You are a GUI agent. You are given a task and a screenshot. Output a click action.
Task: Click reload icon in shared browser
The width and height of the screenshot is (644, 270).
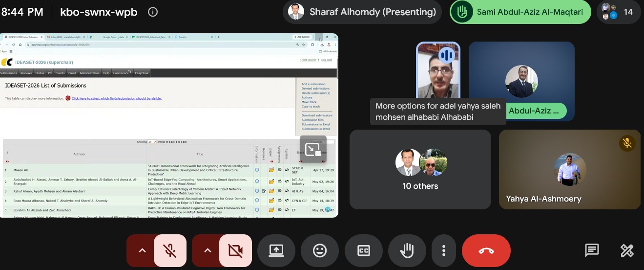(13, 45)
